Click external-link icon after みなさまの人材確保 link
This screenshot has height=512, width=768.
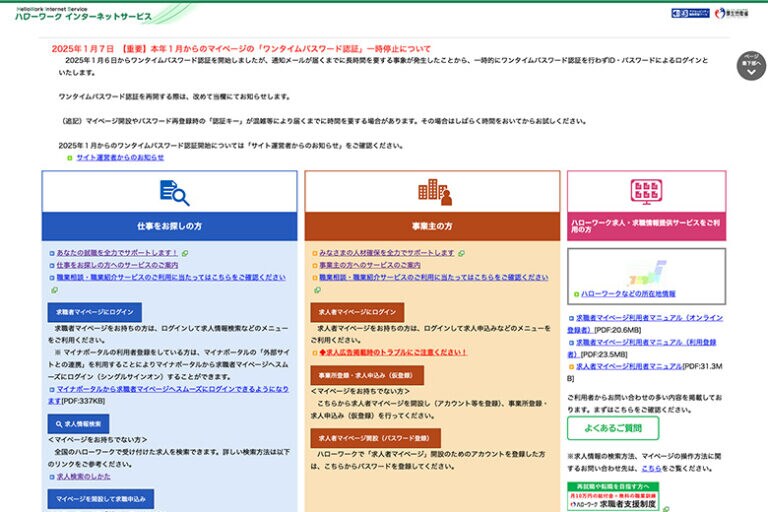tap(461, 253)
